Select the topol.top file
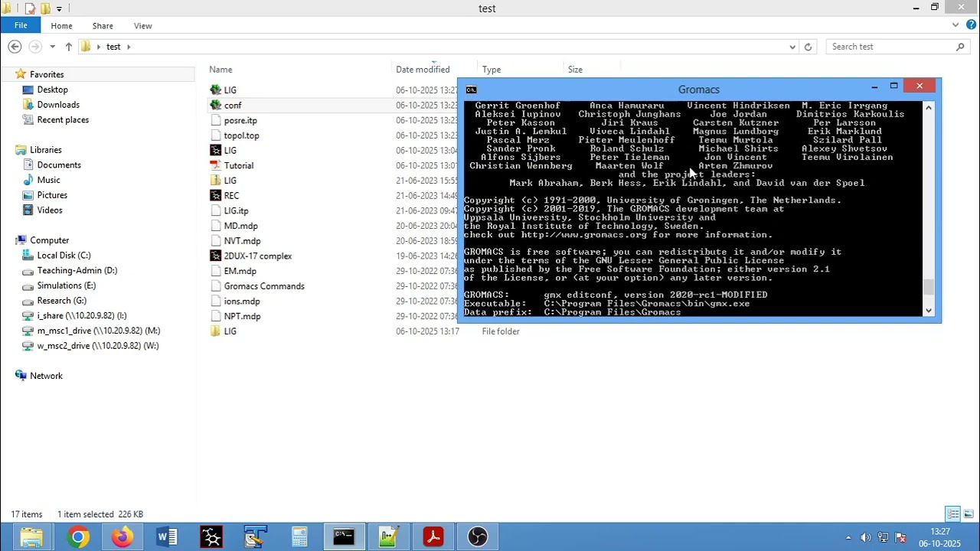 241,135
